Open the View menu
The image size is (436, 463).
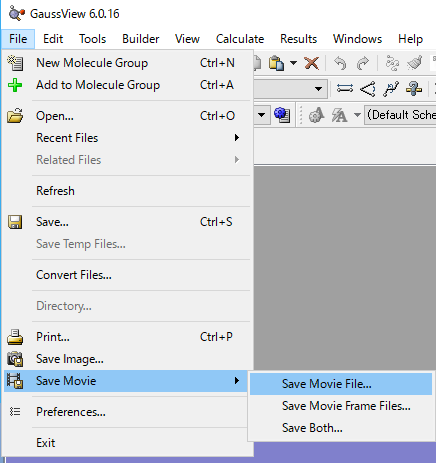(187, 39)
